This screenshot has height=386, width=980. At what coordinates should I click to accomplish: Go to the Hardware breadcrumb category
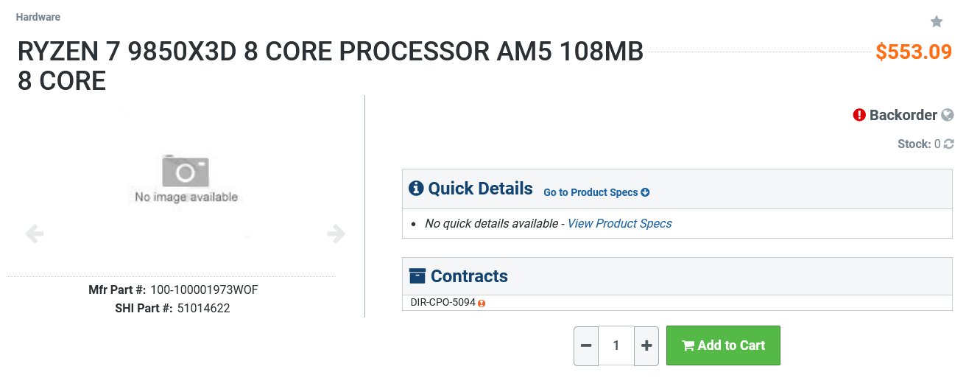(x=38, y=17)
